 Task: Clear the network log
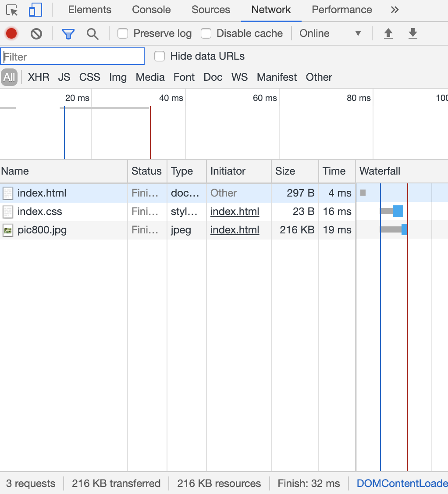coord(36,33)
